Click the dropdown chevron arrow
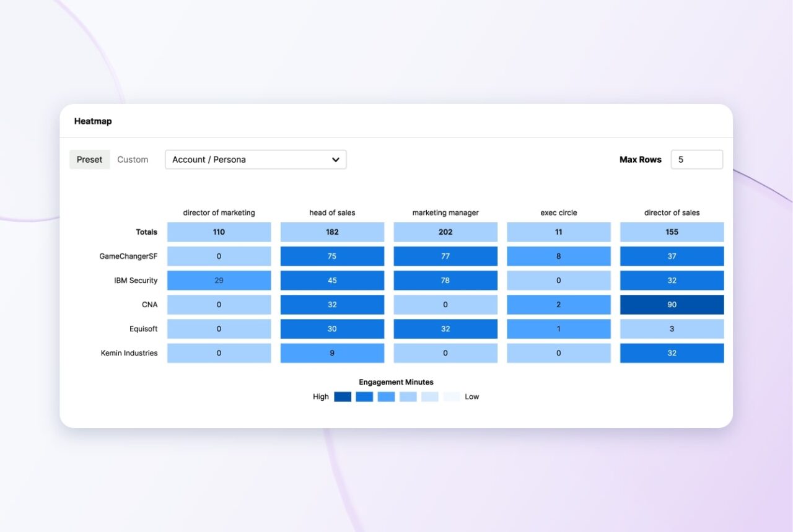This screenshot has width=793, height=532. click(x=335, y=160)
